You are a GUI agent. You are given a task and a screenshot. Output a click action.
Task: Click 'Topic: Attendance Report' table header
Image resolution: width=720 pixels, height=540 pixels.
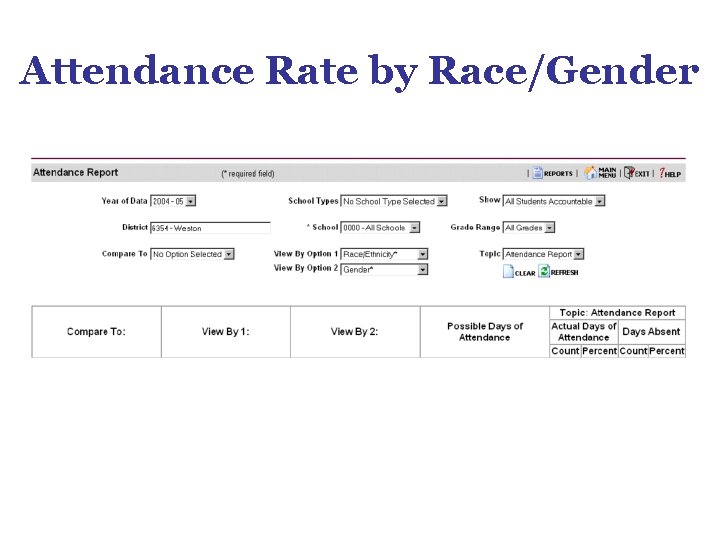[x=617, y=313]
